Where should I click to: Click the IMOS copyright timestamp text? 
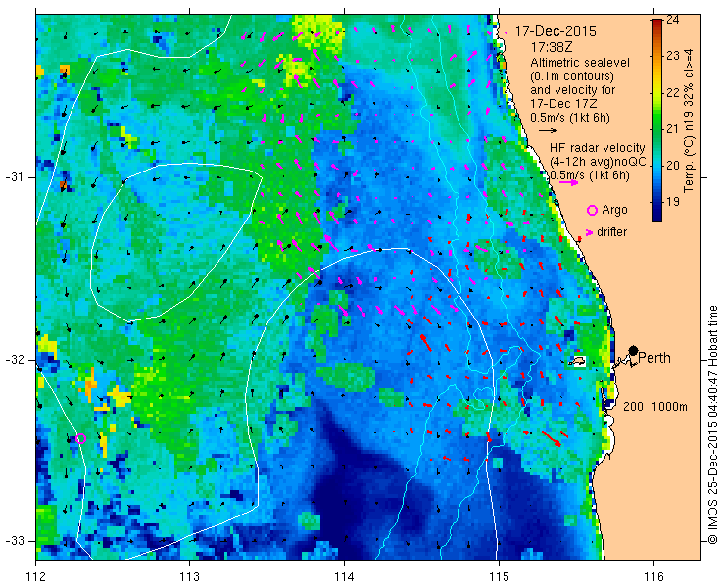713,424
